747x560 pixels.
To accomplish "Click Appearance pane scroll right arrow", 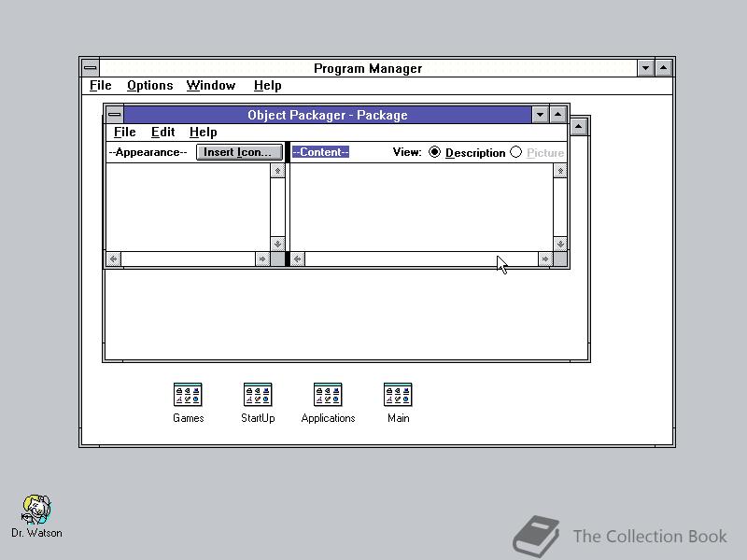I will [262, 259].
